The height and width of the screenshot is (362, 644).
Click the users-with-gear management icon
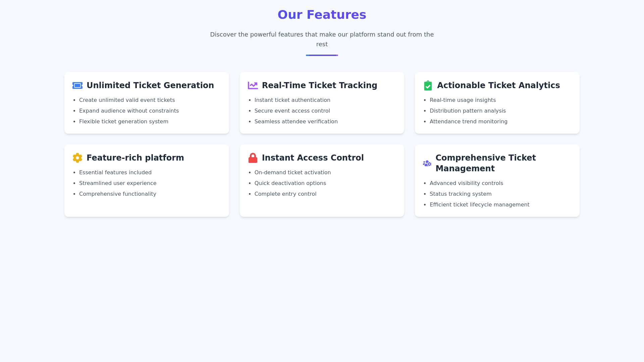427,163
